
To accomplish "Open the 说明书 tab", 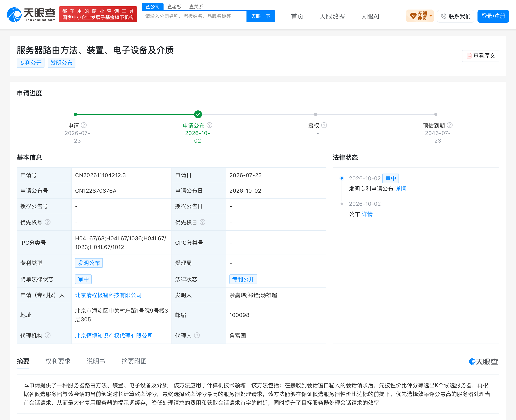I will pos(96,361).
